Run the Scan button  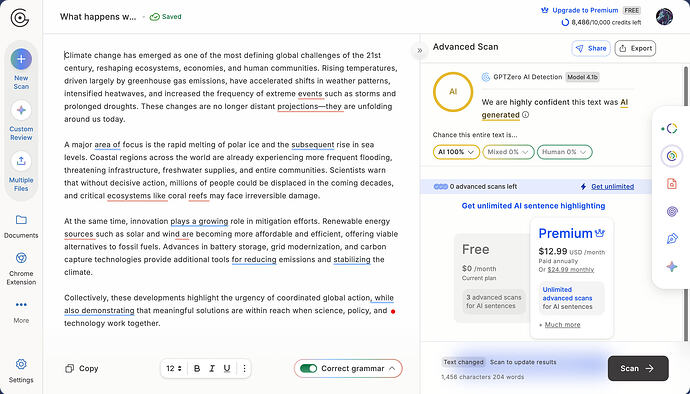coord(638,368)
